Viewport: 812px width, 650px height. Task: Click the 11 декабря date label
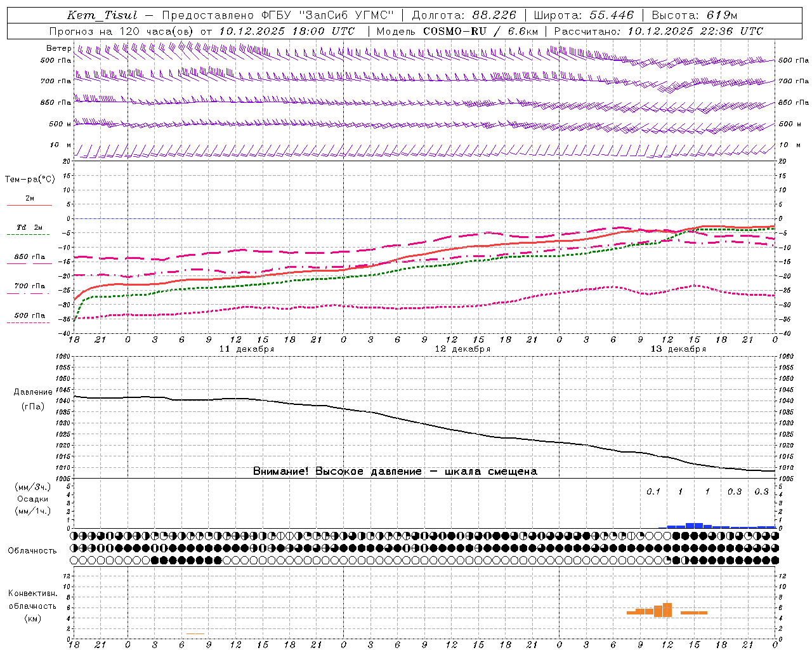(247, 349)
